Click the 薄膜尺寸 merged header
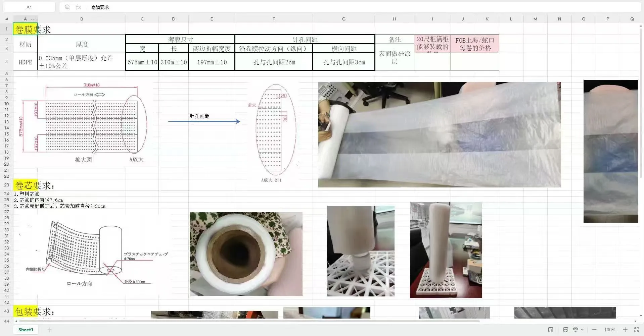644x336 pixels. coord(180,40)
